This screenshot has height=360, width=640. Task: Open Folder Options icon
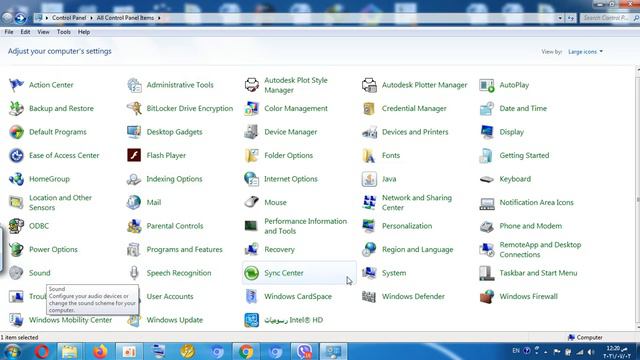click(251, 156)
